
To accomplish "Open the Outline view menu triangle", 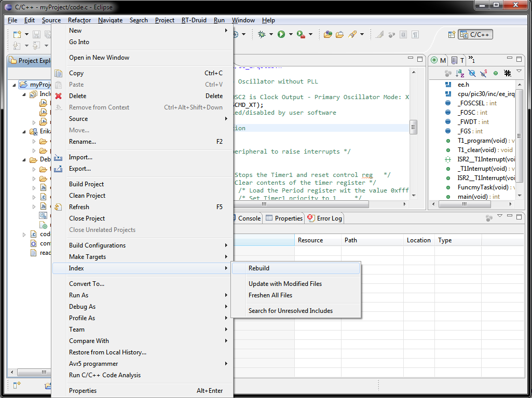I will [519, 71].
